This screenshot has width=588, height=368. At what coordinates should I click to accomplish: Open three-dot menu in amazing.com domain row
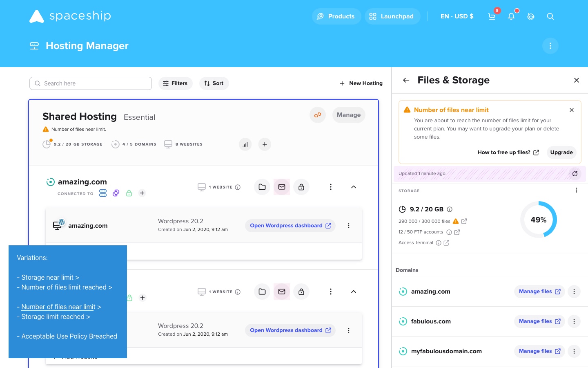(x=331, y=187)
